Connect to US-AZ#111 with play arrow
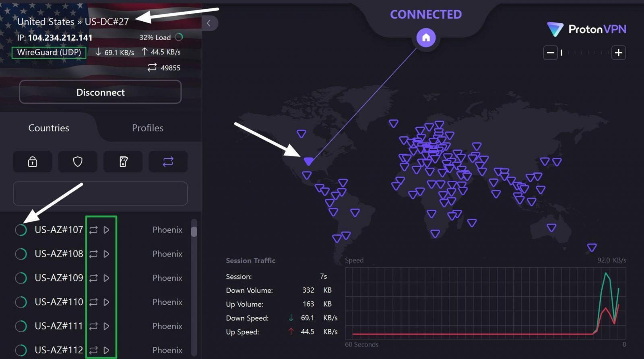The width and height of the screenshot is (644, 359). pos(106,326)
